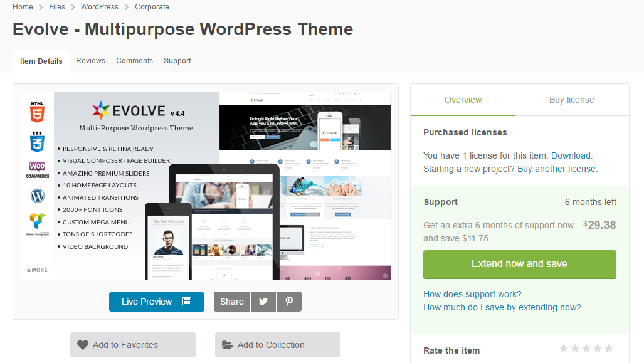
Task: Click the $29.38 support price
Action: pyautogui.click(x=599, y=225)
